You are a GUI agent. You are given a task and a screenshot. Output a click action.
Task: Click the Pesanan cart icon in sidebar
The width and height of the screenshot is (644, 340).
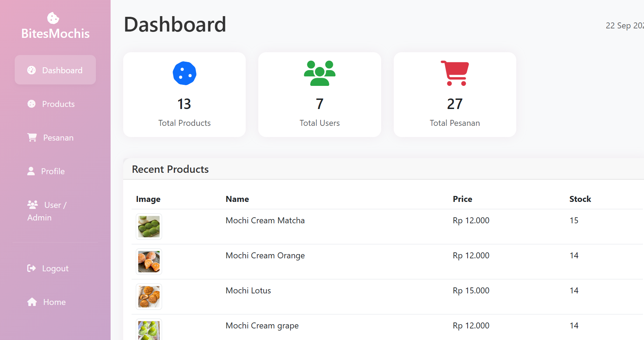[32, 137]
